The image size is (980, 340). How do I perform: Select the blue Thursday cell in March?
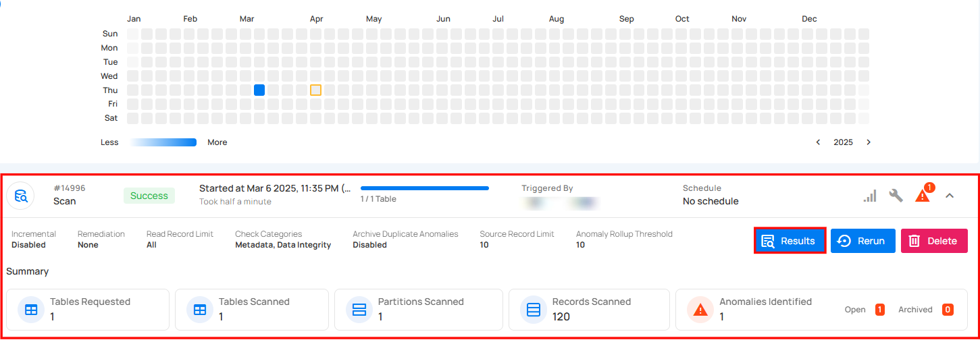(x=259, y=90)
